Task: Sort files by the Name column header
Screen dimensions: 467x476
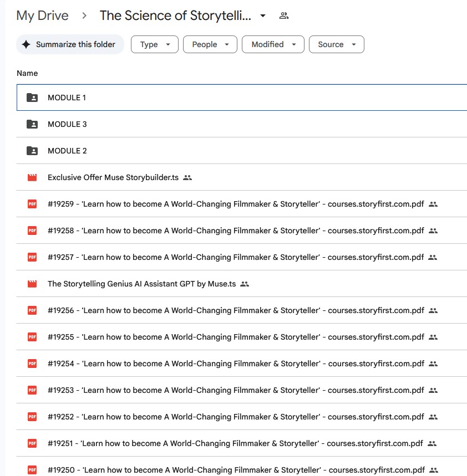Action: tap(27, 73)
